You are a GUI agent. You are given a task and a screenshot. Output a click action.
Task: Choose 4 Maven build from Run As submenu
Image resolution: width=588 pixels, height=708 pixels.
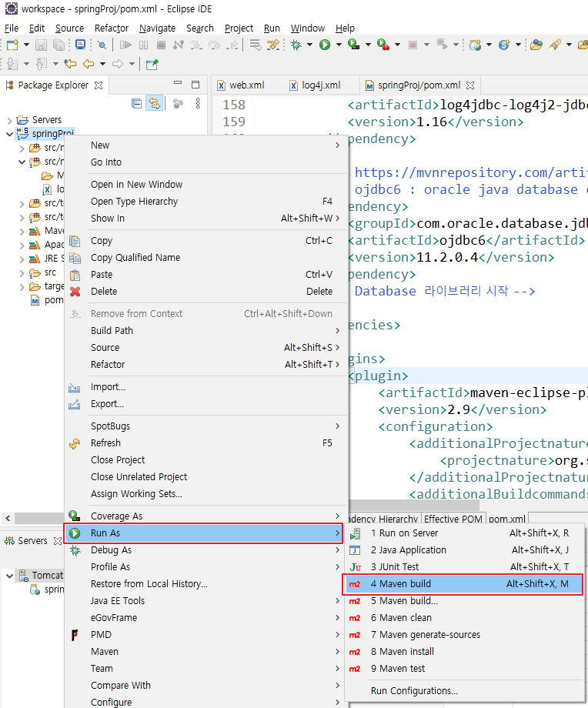pyautogui.click(x=463, y=584)
